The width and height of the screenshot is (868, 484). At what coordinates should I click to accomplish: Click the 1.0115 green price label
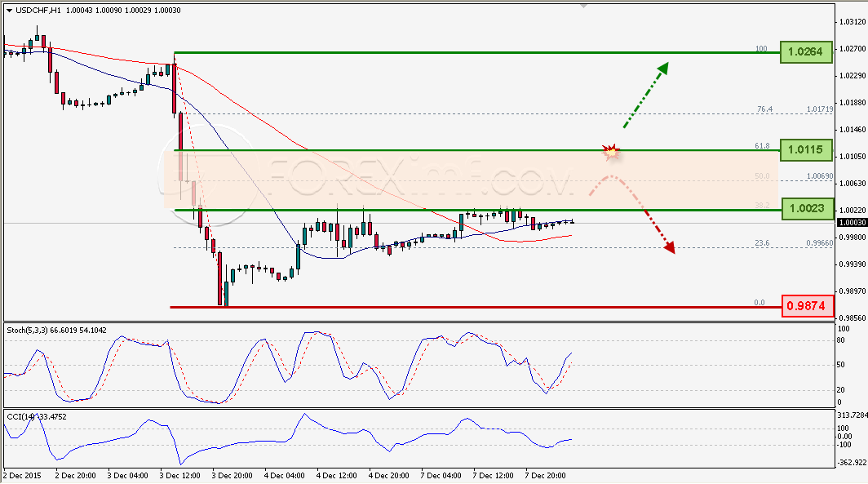point(806,149)
